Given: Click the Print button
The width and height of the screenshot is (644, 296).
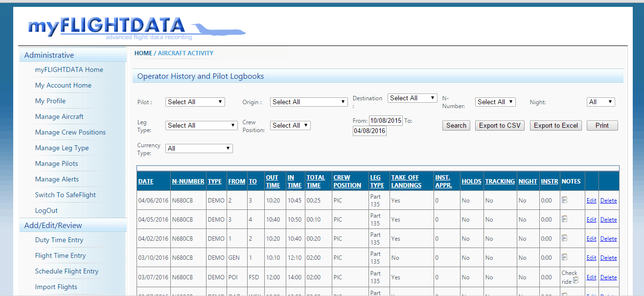Looking at the screenshot, I should tap(602, 125).
